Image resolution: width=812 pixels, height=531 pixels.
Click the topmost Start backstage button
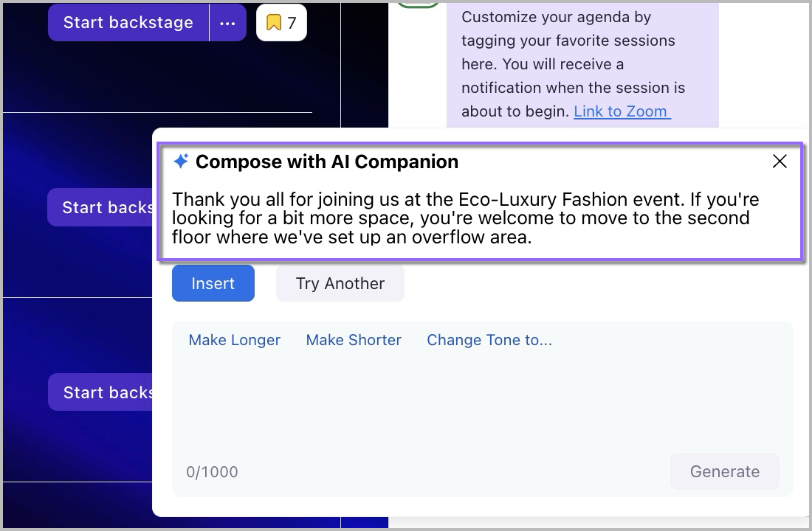[128, 23]
